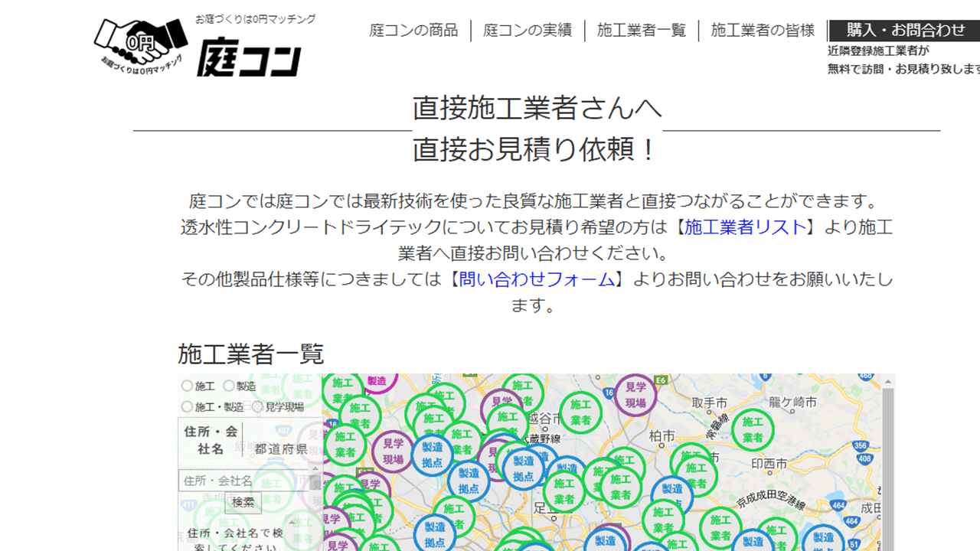Screen dimensions: 980x551
Task: Choose the 見学現場 filter option
Action: 258,407
